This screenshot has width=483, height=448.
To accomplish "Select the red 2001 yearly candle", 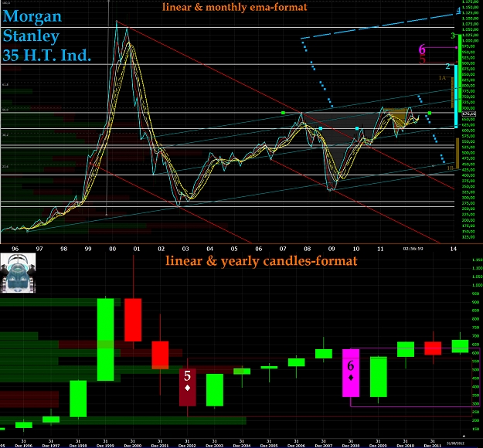I will [160, 355].
